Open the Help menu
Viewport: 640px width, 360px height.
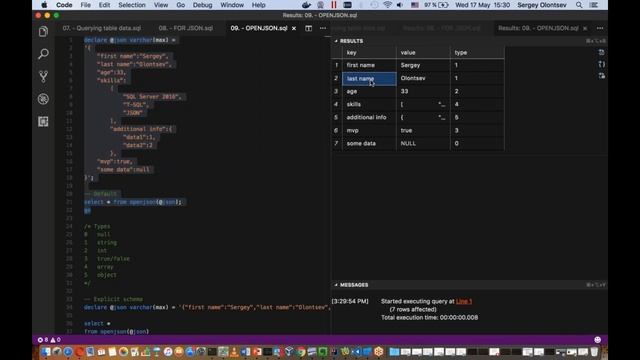(258, 5)
